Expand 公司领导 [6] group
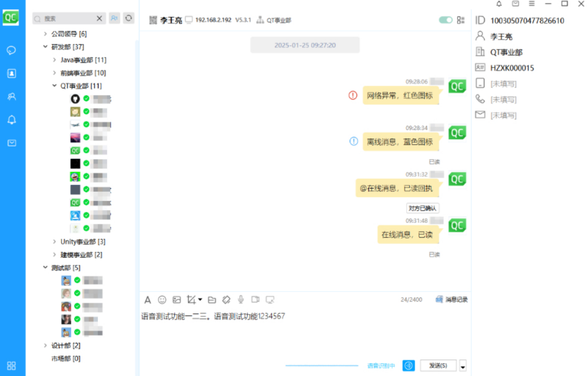 (x=45, y=34)
